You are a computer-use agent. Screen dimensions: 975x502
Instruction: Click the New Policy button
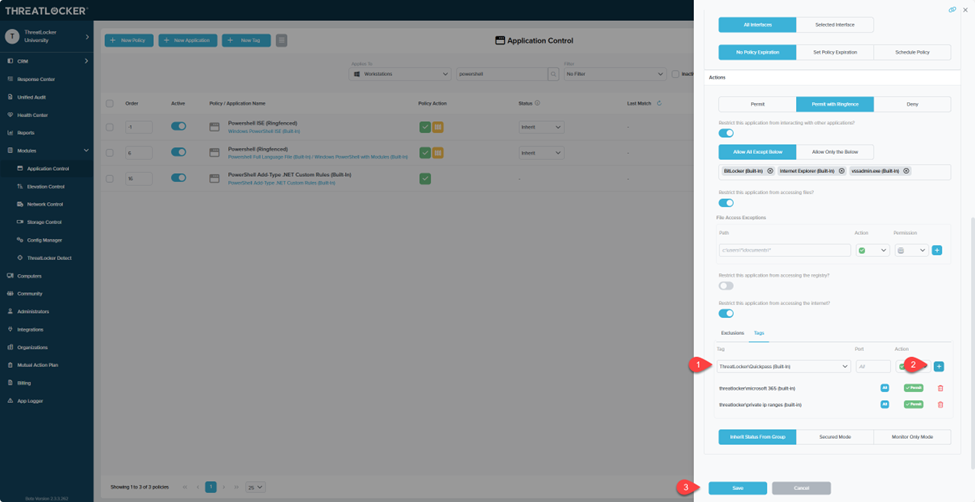[129, 40]
